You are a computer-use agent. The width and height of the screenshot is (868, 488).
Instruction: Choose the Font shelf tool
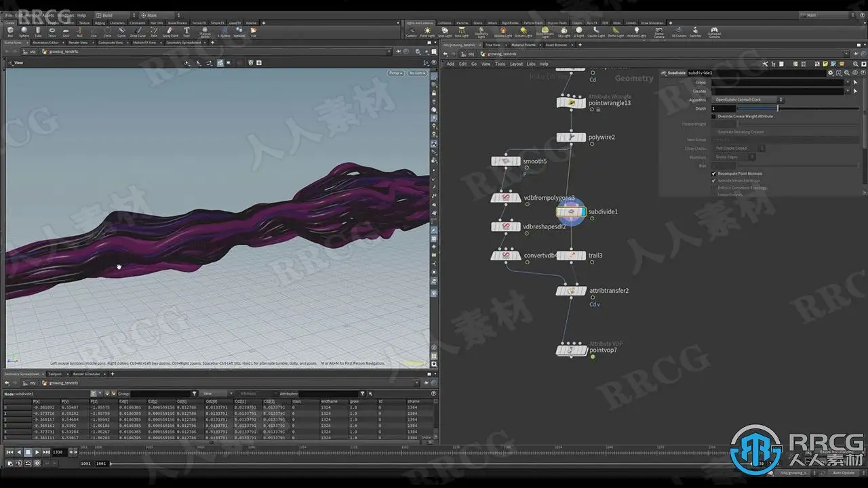pos(186,31)
